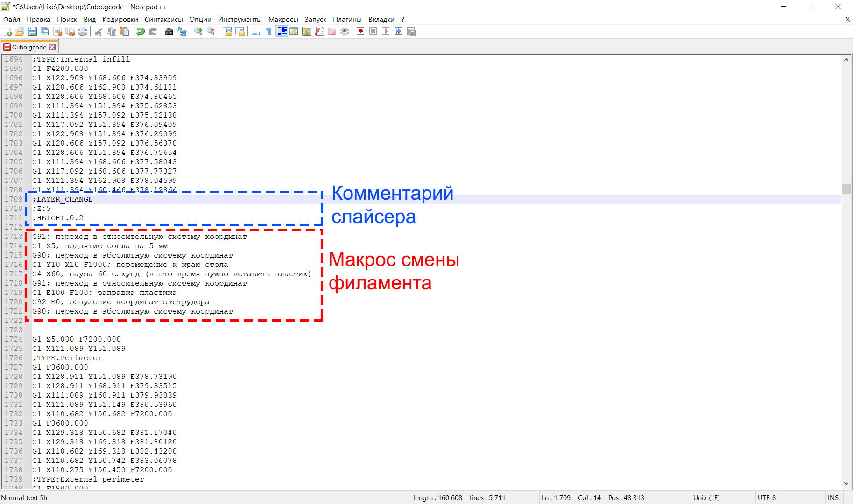
Task: Save the current file
Action: pos(32,31)
